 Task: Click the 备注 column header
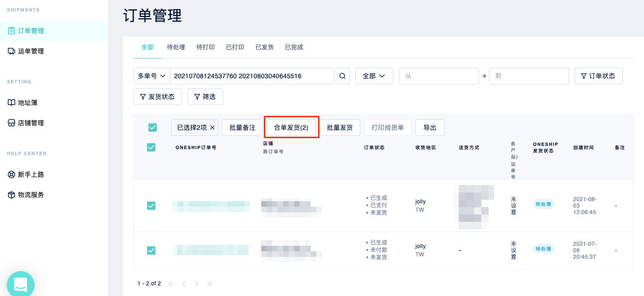(620, 148)
